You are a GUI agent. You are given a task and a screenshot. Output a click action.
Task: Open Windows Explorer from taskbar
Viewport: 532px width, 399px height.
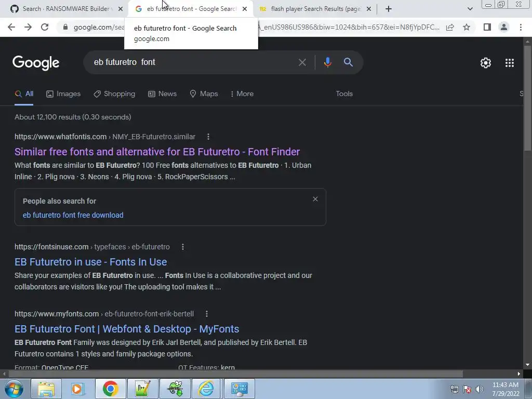coord(46,389)
